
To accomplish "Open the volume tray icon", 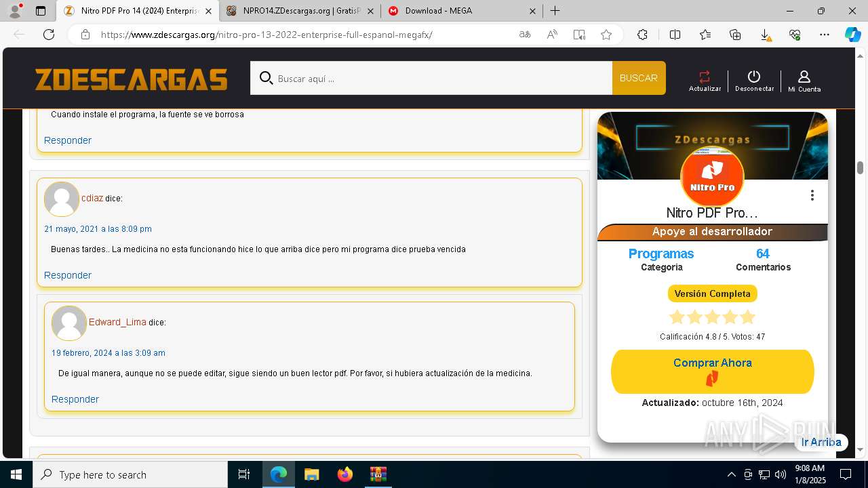I will (780, 474).
